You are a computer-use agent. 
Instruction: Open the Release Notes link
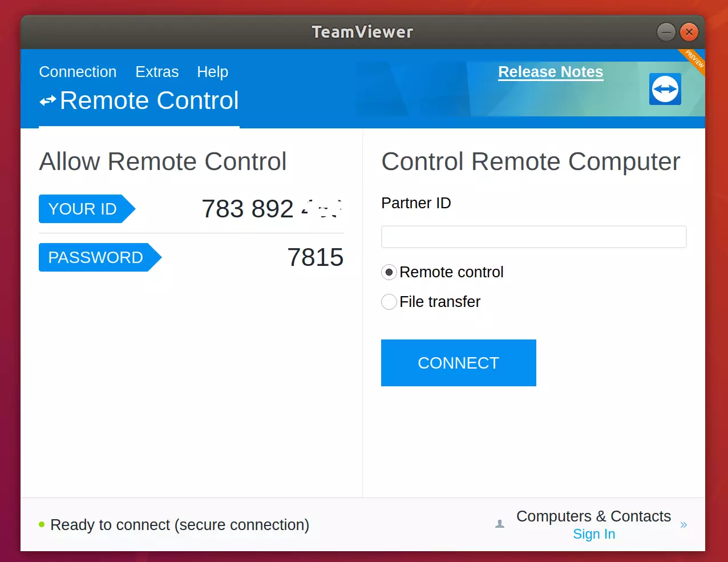551,72
